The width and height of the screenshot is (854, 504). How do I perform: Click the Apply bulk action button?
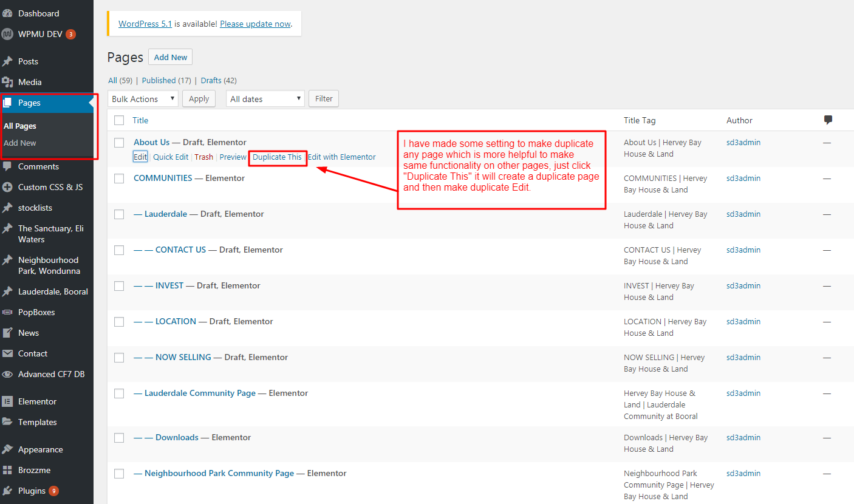pos(199,98)
